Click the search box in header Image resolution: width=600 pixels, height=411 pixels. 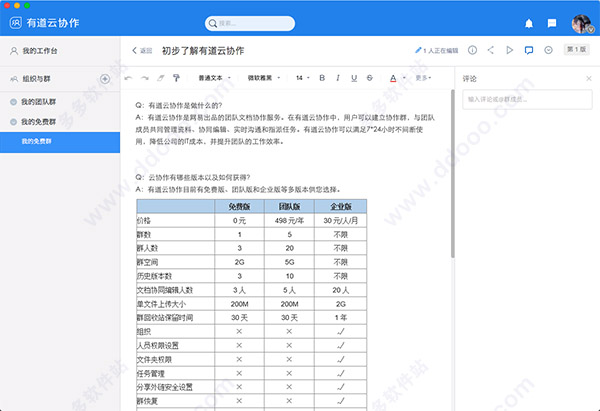(x=250, y=23)
